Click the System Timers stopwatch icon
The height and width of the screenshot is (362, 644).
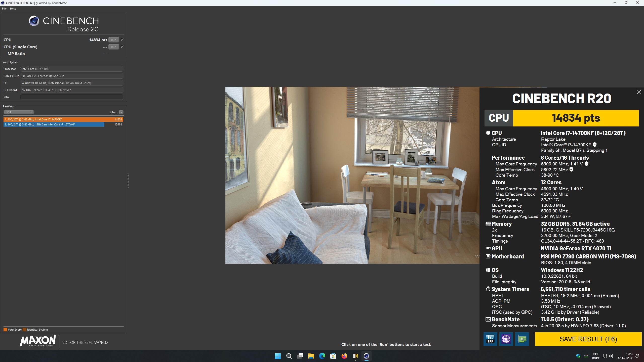[488, 289]
